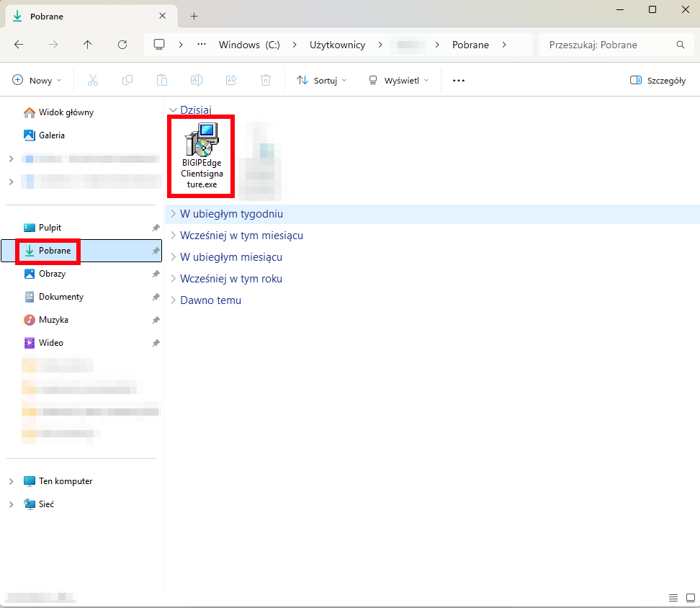This screenshot has width=700, height=608.
Task: Go forward with the right arrow button
Action: coord(53,45)
